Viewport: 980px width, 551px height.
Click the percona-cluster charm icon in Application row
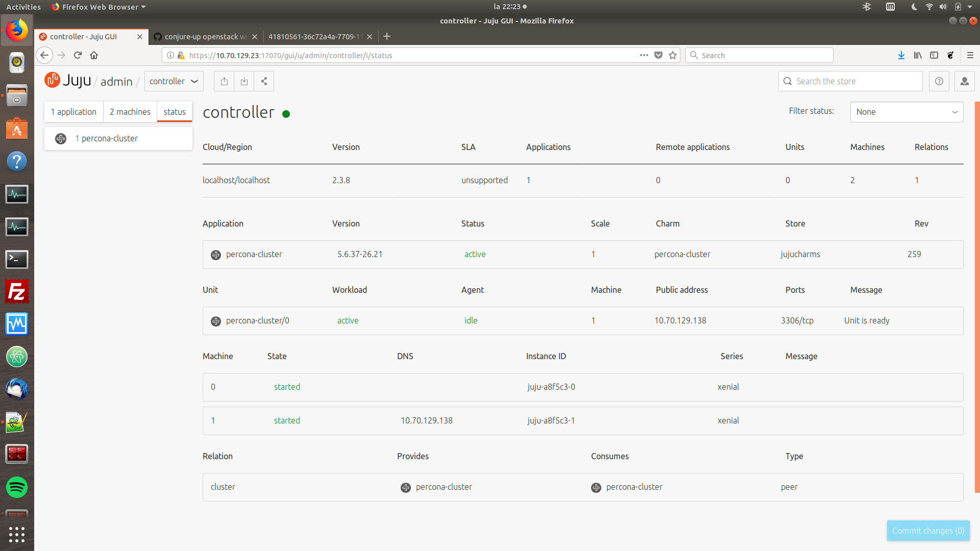[215, 255]
